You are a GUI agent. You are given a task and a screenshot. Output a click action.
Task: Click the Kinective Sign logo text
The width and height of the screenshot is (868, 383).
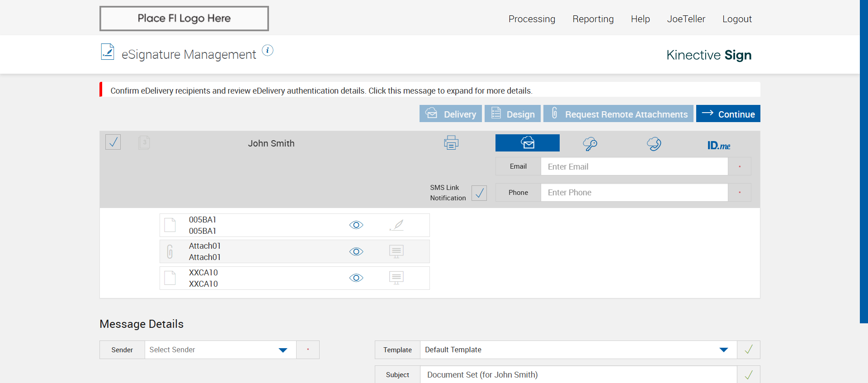pos(709,55)
